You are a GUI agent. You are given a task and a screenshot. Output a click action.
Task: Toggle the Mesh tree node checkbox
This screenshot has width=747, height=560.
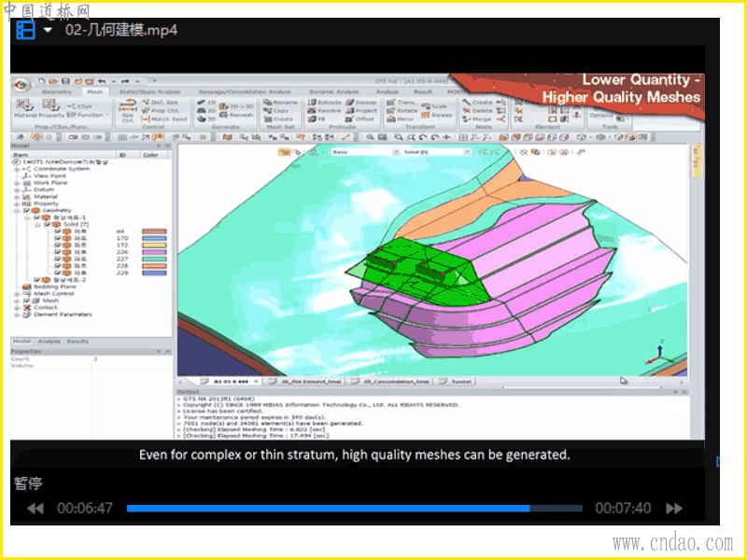tap(27, 301)
